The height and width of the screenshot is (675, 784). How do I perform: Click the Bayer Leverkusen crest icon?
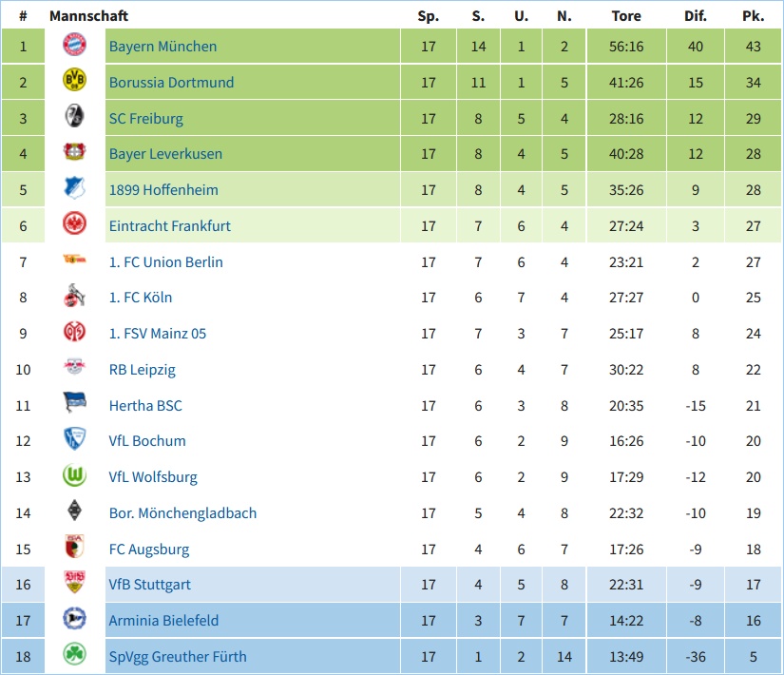74,151
